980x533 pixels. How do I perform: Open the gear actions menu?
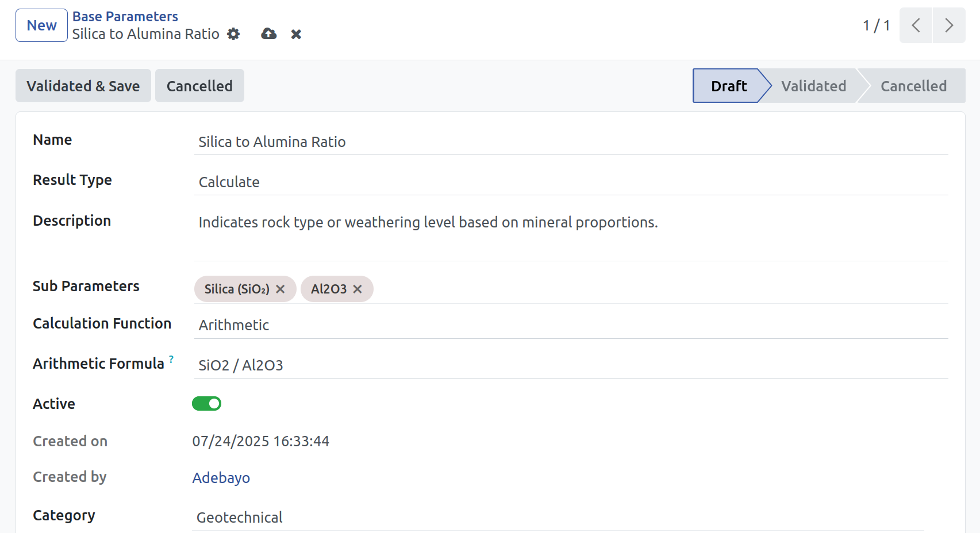233,34
